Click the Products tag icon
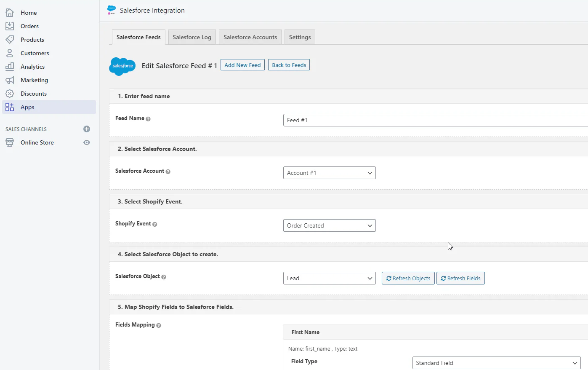 point(10,40)
